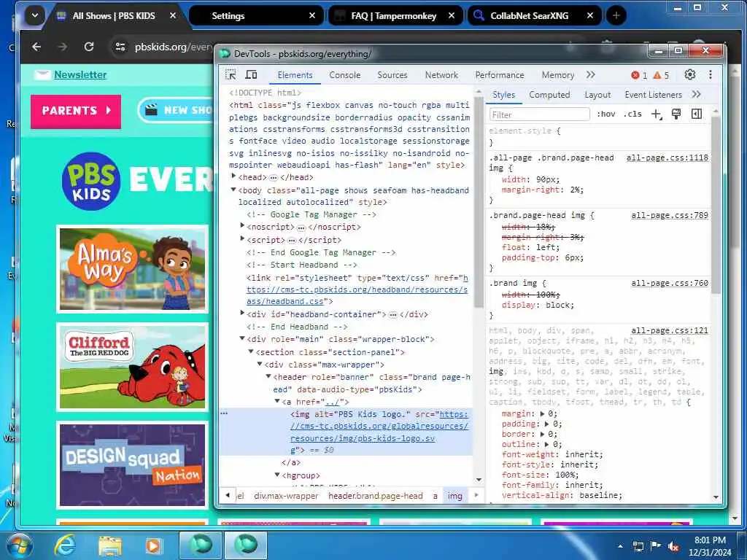Viewport: 747px width, 560px height.
Task: Switch to the Console tab
Action: coord(344,75)
